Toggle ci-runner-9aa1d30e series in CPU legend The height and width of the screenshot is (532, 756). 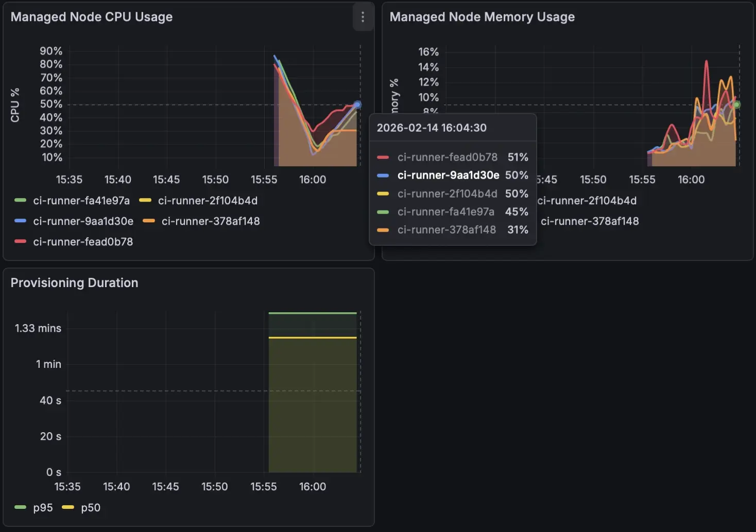point(83,221)
